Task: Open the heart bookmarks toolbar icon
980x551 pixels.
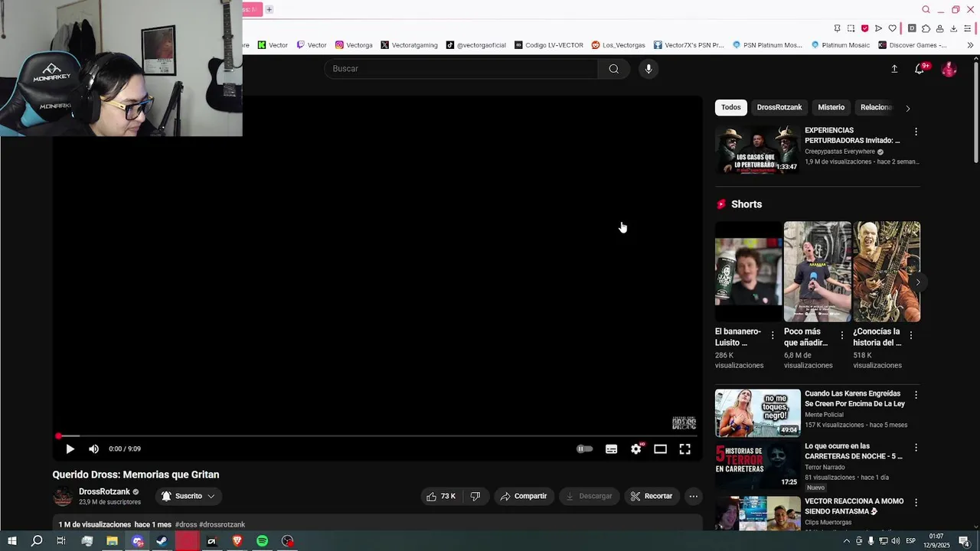Action: (892, 28)
